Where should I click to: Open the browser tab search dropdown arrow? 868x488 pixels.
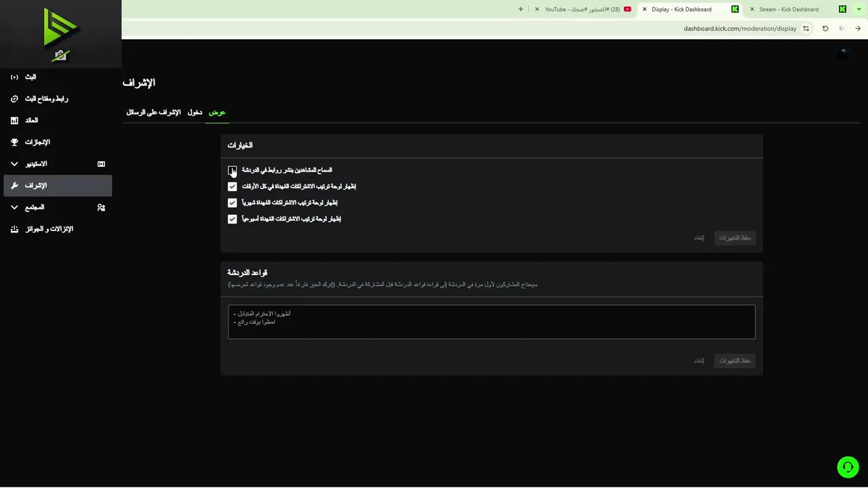click(x=858, y=9)
